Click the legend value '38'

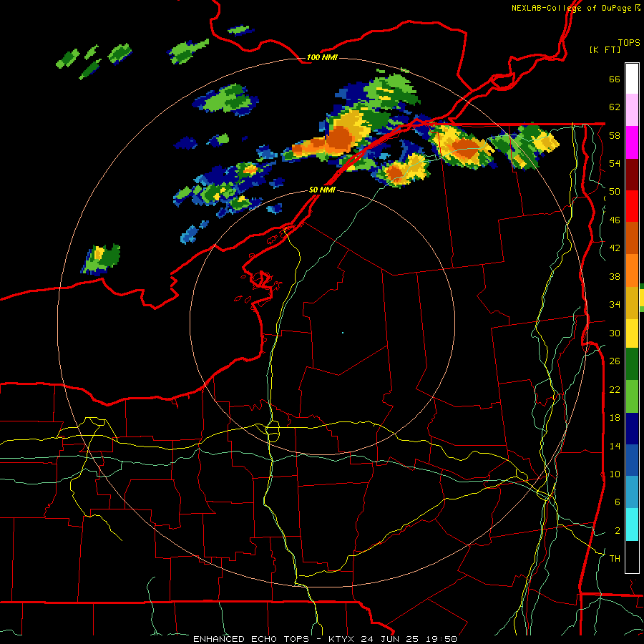pos(615,276)
